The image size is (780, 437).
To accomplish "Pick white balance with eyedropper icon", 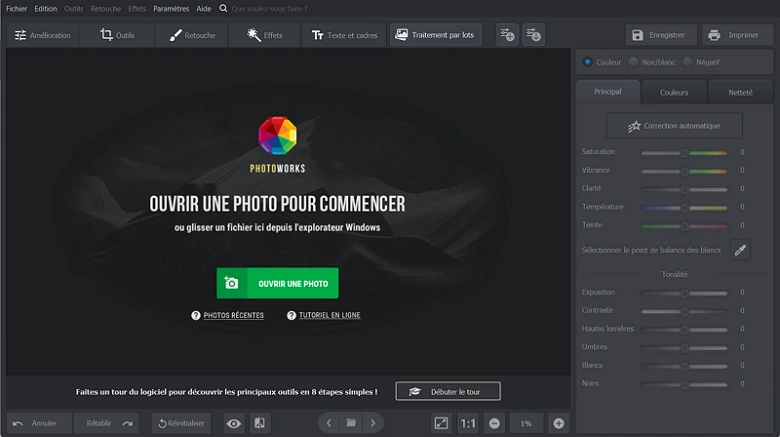I will point(740,250).
